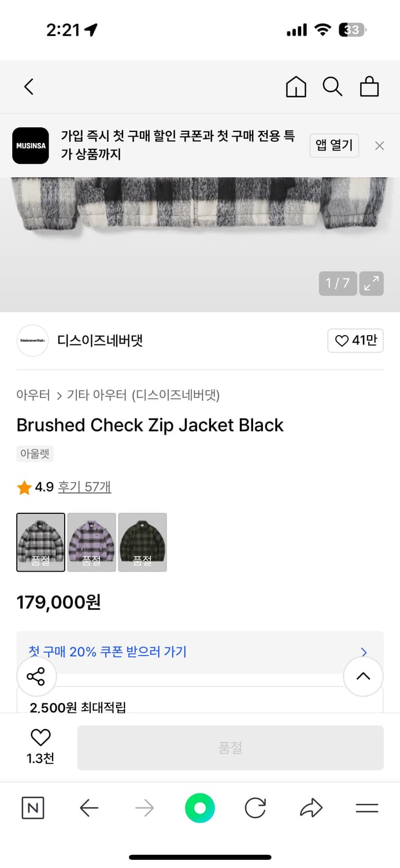Open the Naver shortcut via the N icon
This screenshot has width=400, height=868.
point(32,808)
